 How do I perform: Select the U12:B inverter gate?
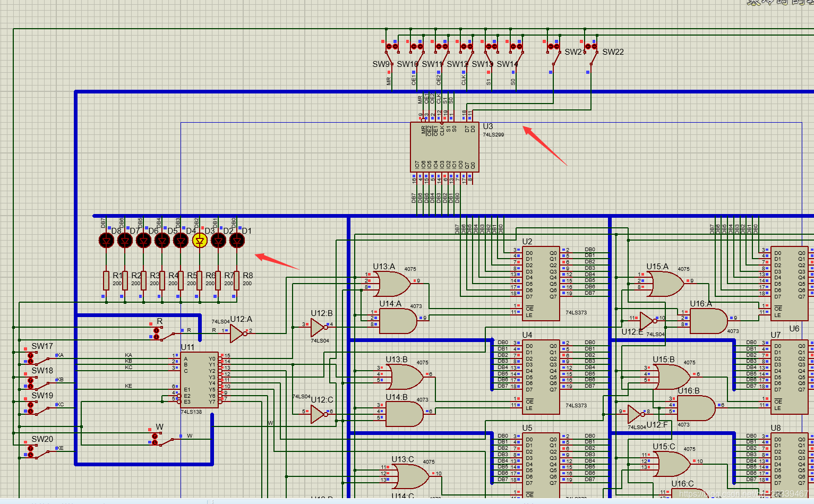point(319,328)
